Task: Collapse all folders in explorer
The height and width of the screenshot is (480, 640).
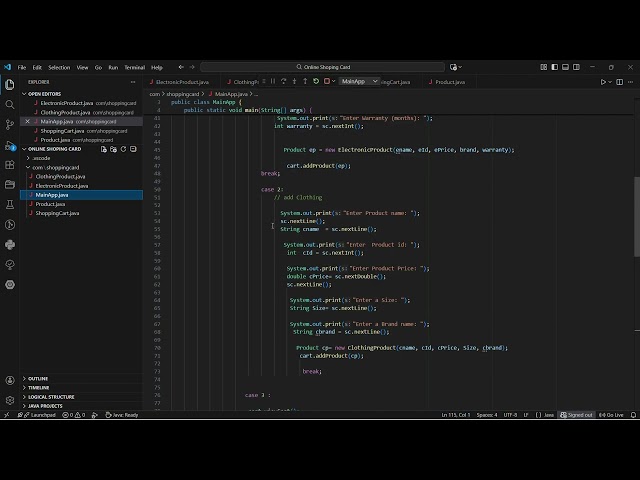Action: [x=133, y=149]
